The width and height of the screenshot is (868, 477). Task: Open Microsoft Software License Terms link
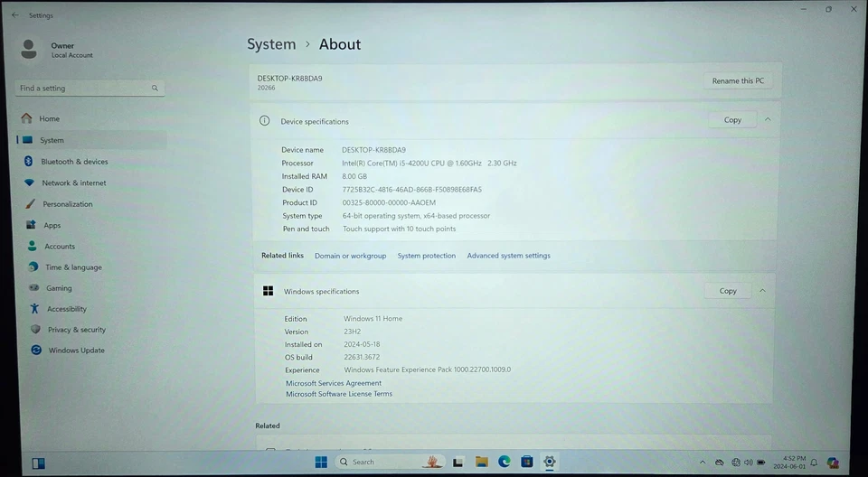pyautogui.click(x=339, y=394)
